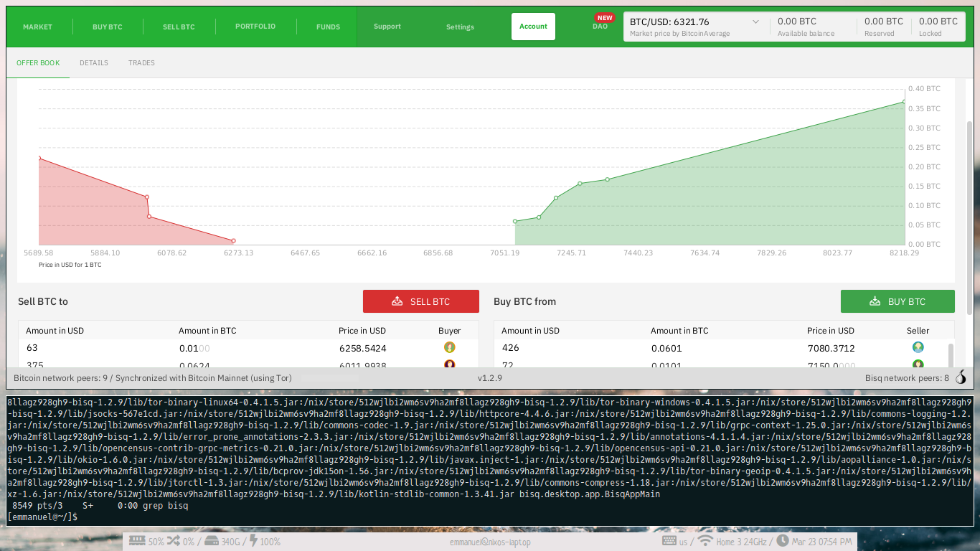Screen dimensions: 980x551
Task: Select the 7080.3712 price cell
Action: click(x=831, y=349)
